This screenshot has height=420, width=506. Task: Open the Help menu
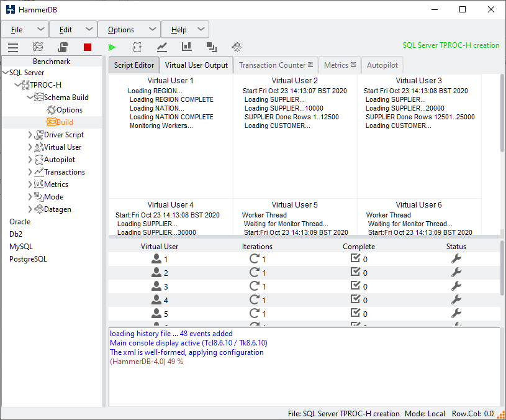click(185, 30)
